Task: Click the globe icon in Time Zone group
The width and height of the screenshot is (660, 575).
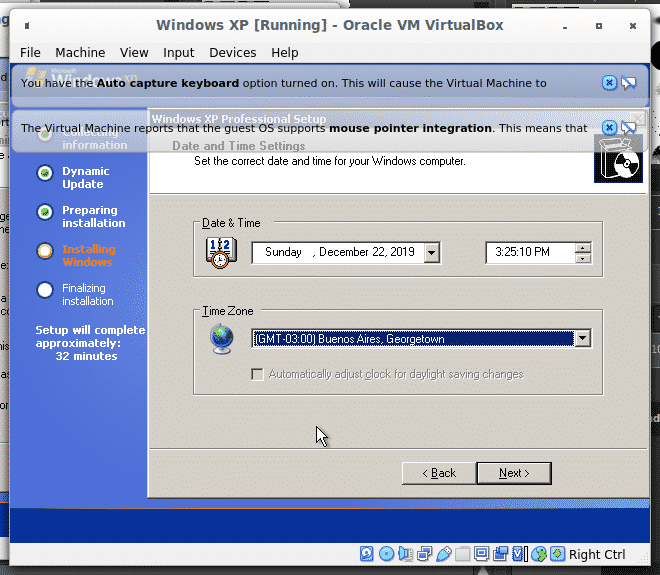Action: click(x=222, y=339)
